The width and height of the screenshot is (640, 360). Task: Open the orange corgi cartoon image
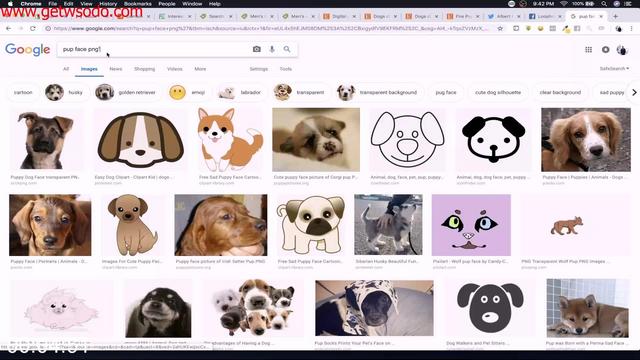pyautogui.click(x=230, y=140)
